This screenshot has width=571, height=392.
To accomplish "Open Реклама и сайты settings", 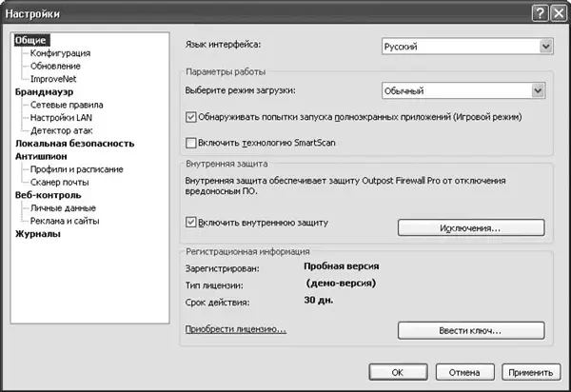I will [65, 221].
